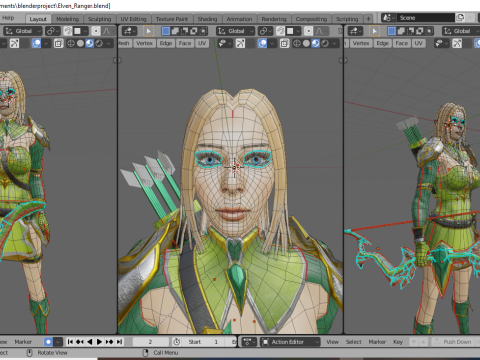Choose intersect selection mode in middle viewport
This screenshot has height=360, width=480.
203,31
